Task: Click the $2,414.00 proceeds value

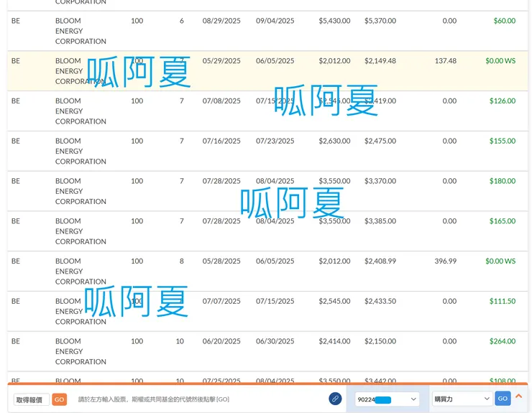Action: (x=334, y=340)
